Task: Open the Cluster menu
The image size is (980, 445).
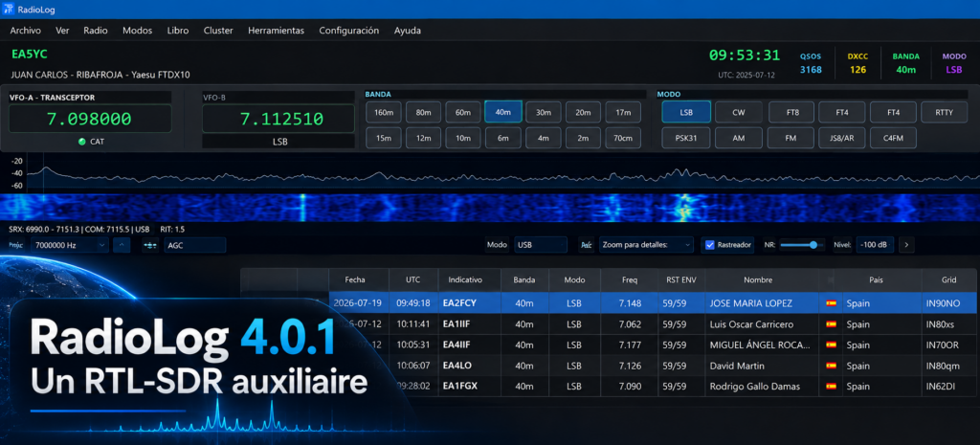Action: point(218,30)
